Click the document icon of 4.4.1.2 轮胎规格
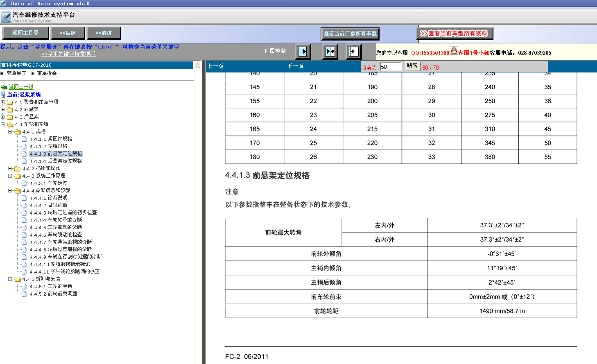The image size is (597, 364). [x=24, y=146]
